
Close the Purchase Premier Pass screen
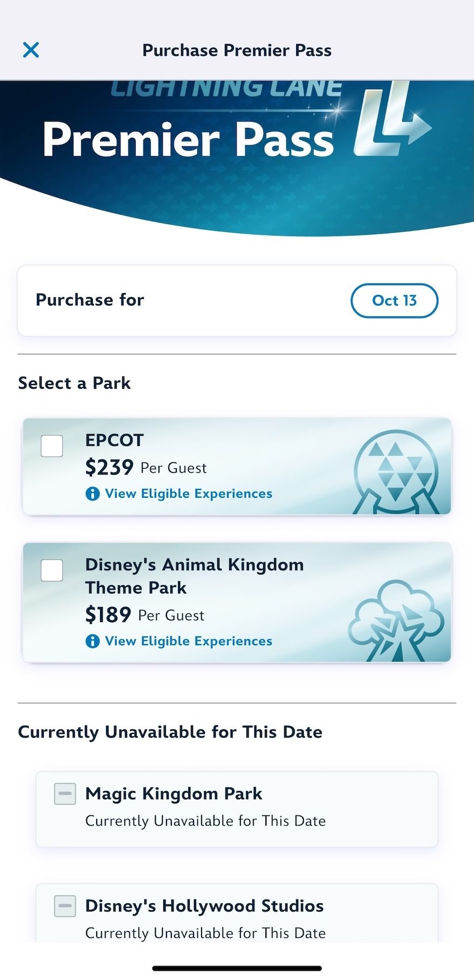[31, 50]
